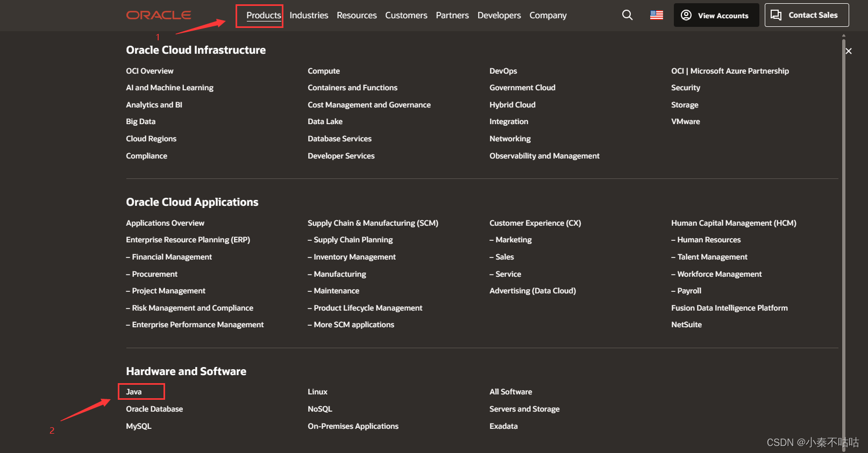Open Analytics and BI

[x=154, y=105]
